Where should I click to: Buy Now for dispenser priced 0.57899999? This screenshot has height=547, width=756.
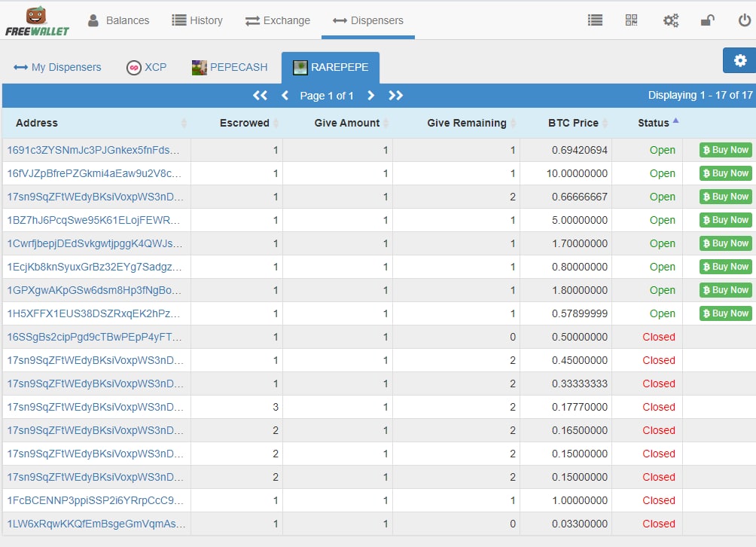pos(726,313)
